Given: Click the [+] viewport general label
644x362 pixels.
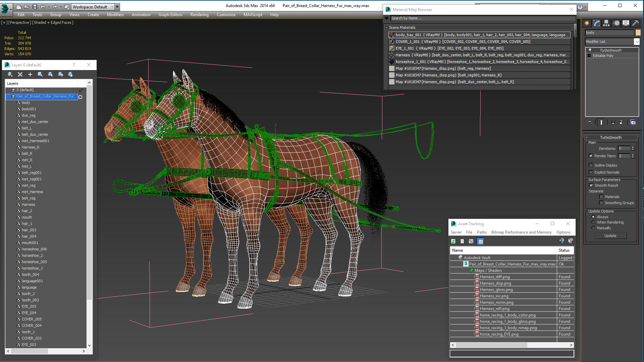Looking at the screenshot, I should coord(4,22).
